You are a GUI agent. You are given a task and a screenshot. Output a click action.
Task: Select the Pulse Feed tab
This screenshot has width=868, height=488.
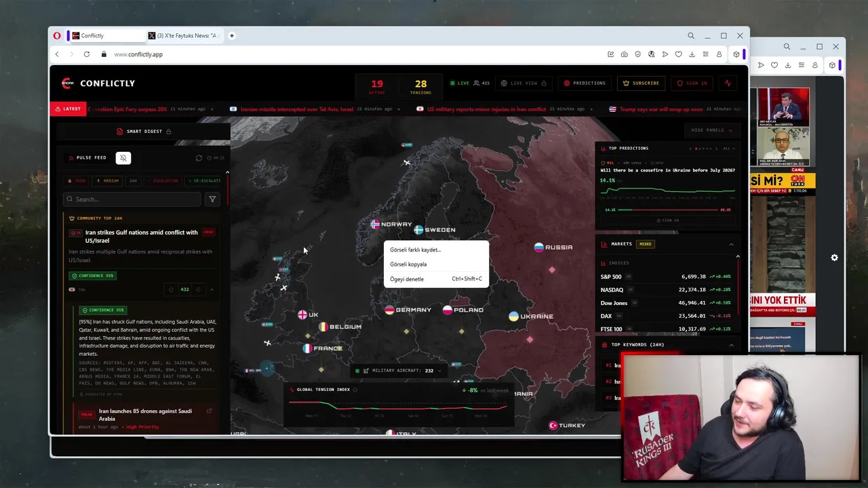pyautogui.click(x=87, y=158)
